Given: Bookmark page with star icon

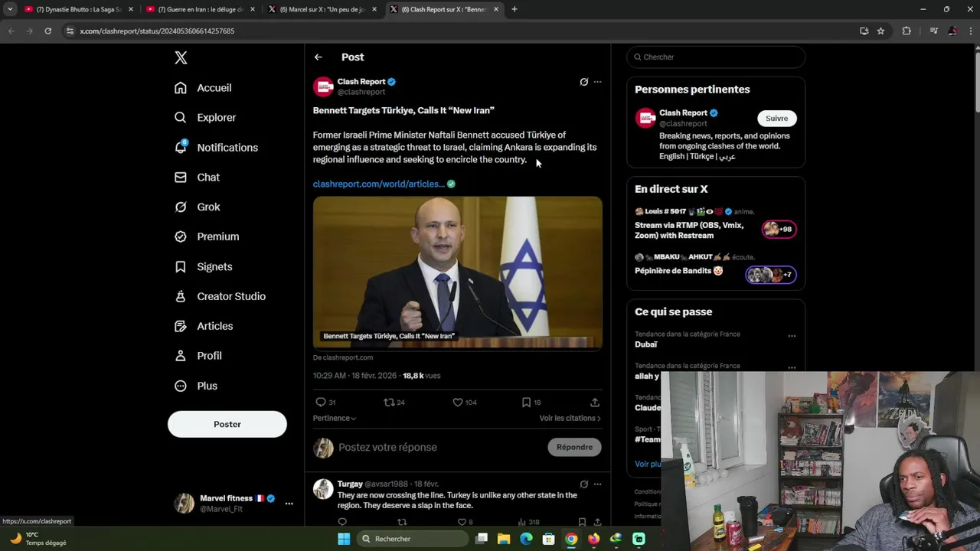Looking at the screenshot, I should 880,31.
